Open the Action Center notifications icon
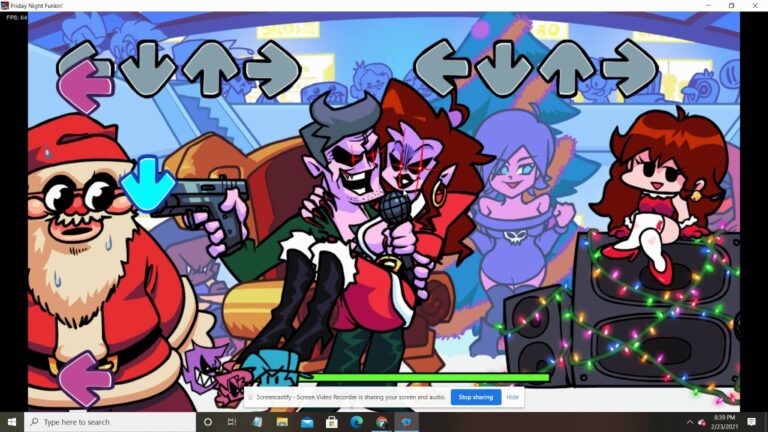The width and height of the screenshot is (768, 432). pyautogui.click(x=752, y=422)
